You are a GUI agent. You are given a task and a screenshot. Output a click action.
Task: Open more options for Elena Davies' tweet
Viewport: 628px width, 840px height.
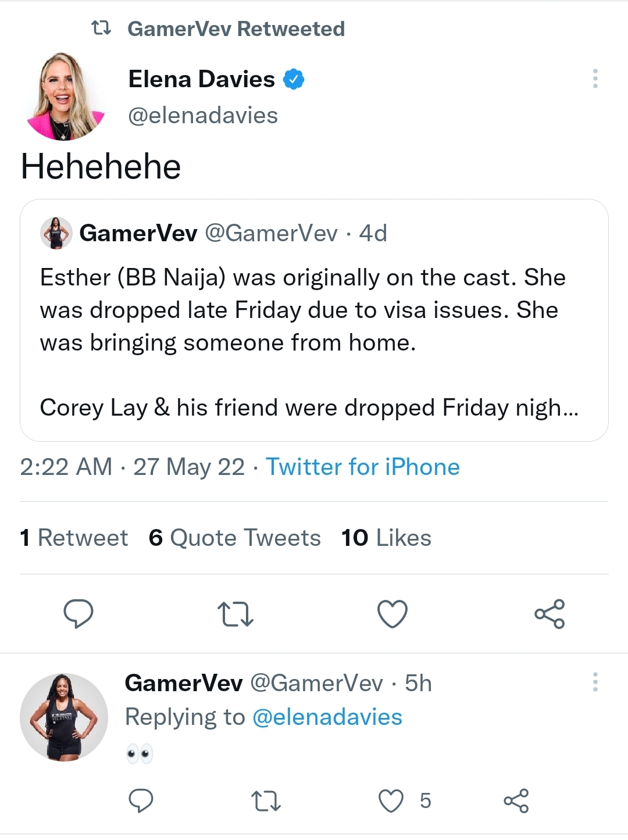click(x=595, y=78)
